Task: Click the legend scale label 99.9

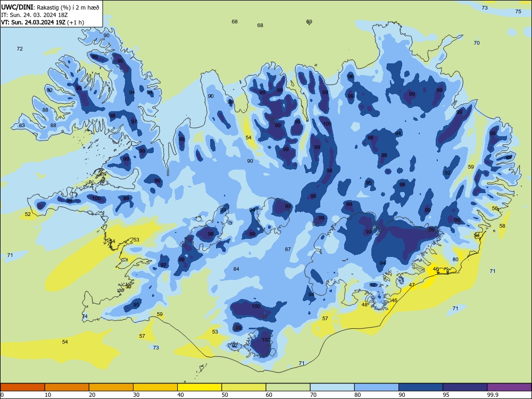Action: pyautogui.click(x=493, y=395)
